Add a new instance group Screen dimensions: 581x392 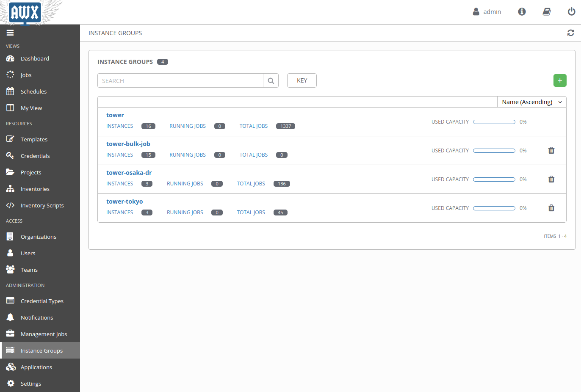(x=560, y=80)
